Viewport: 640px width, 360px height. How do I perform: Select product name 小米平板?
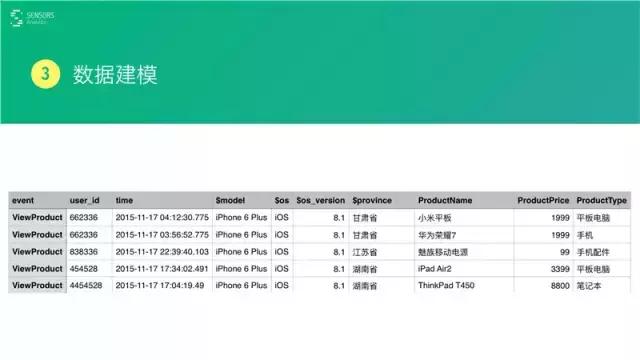434,218
